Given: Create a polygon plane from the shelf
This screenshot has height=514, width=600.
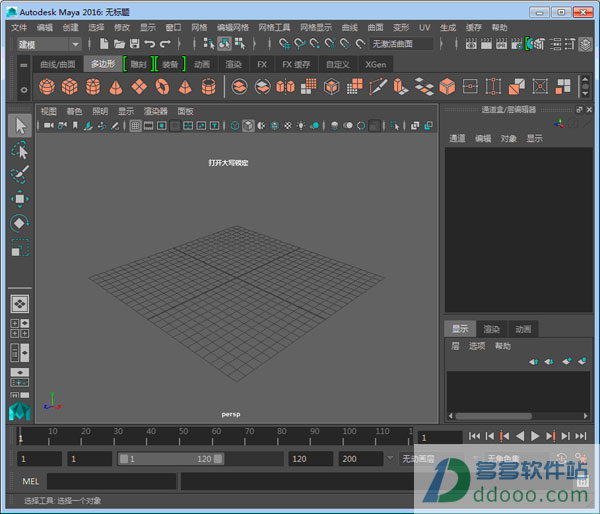Looking at the screenshot, I should (139, 86).
